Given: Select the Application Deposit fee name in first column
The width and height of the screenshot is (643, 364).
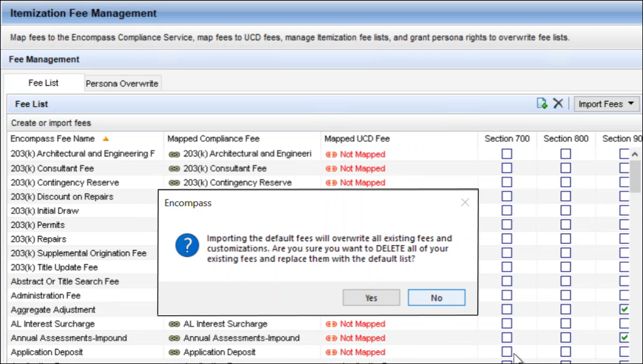Looking at the screenshot, I should pyautogui.click(x=47, y=352).
